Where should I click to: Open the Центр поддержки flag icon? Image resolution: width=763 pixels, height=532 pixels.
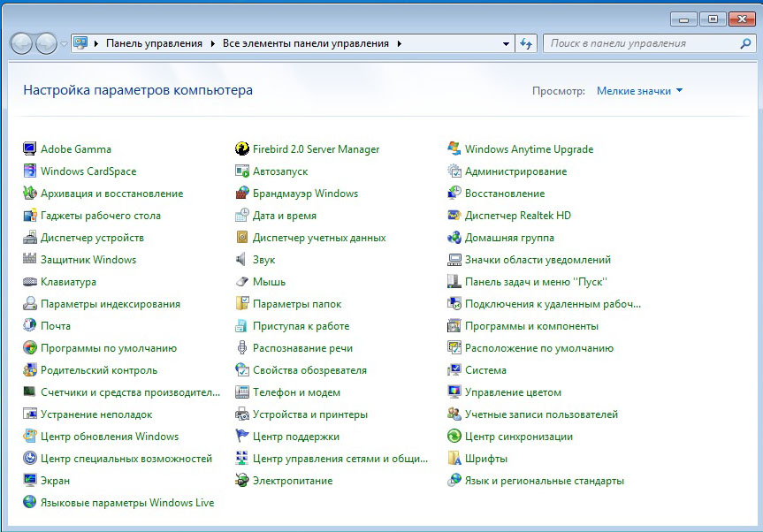[x=242, y=437]
